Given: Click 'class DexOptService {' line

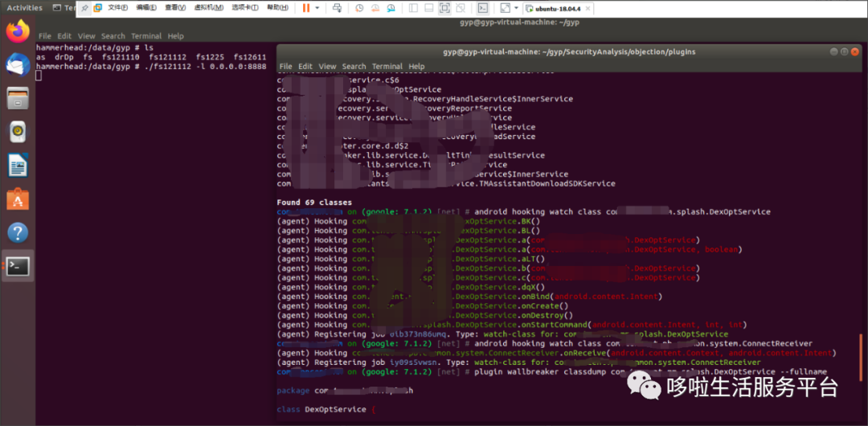Looking at the screenshot, I should (326, 409).
